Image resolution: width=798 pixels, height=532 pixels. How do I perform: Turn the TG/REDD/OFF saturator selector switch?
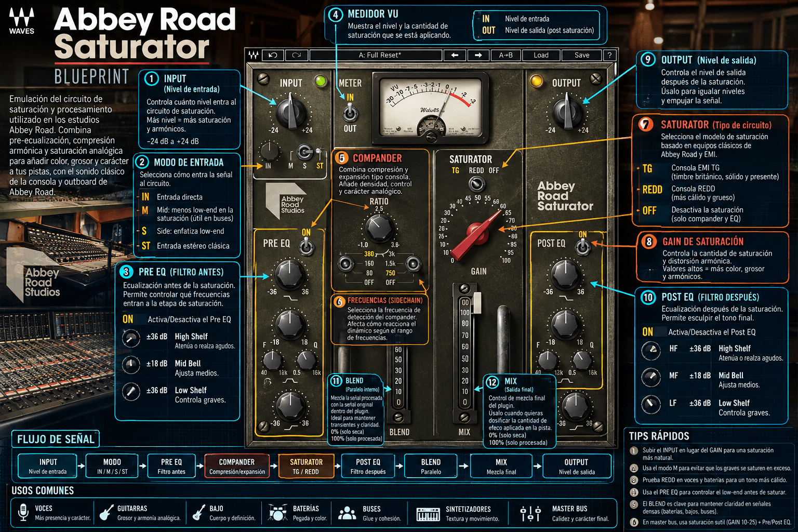[x=476, y=184]
